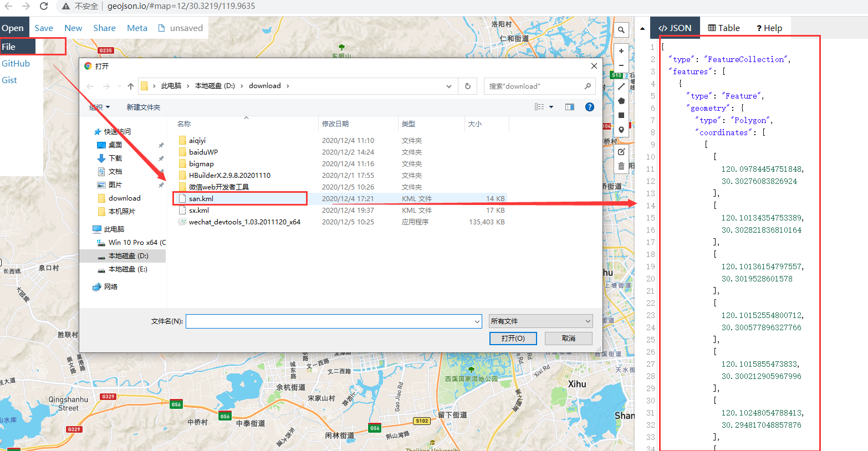Open the view options dropdown arrow
868x451 pixels.
551,107
